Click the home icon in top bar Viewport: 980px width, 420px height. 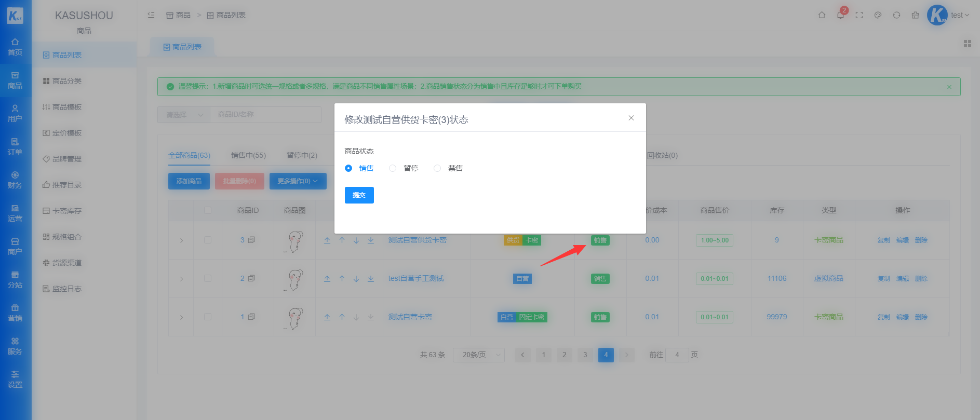click(822, 15)
